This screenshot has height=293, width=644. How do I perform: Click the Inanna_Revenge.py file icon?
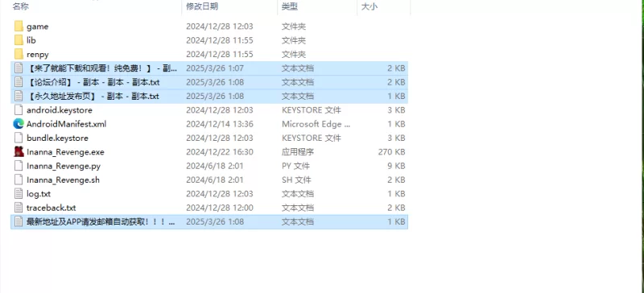[19, 166]
